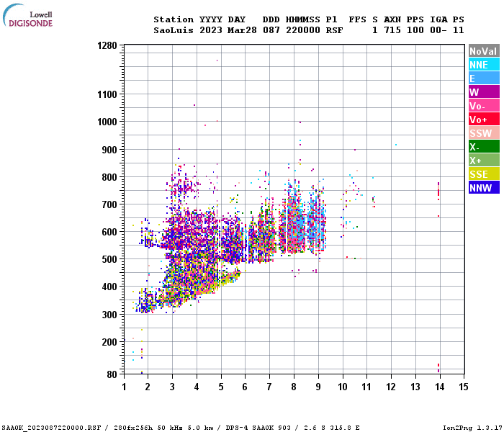Click the 600 height axis label
Viewport: 504px width, 432px height.
109,232
